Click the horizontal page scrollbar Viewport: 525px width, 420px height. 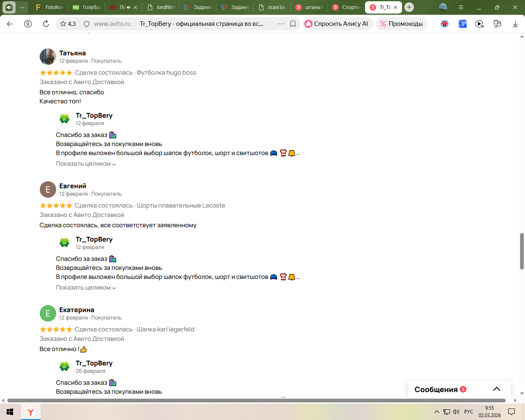point(256,400)
